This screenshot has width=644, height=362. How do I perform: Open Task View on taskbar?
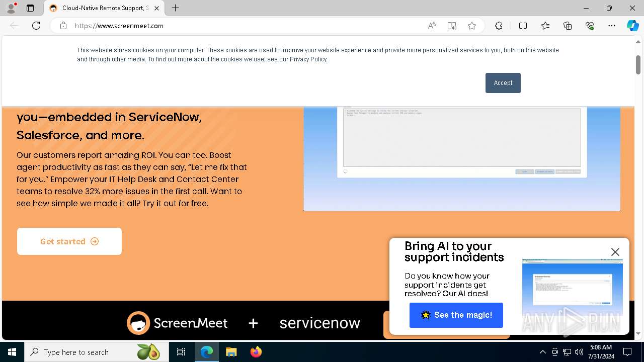(x=181, y=352)
